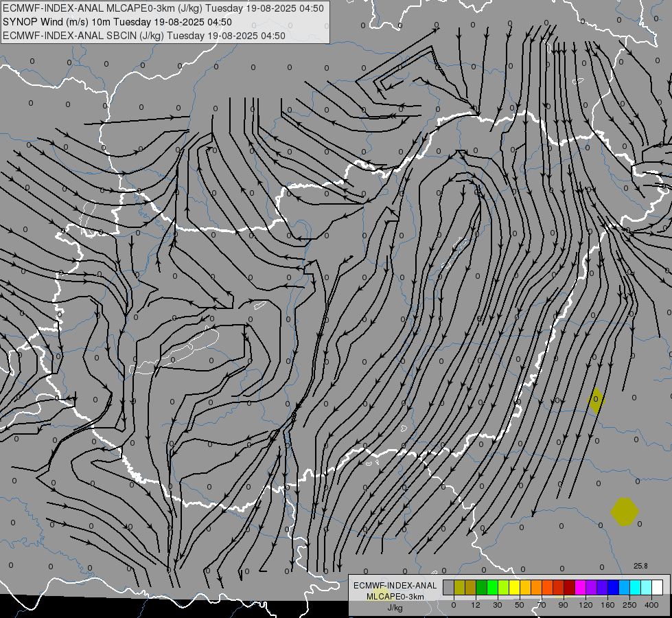Select the gray legend swatch

click(x=449, y=587)
